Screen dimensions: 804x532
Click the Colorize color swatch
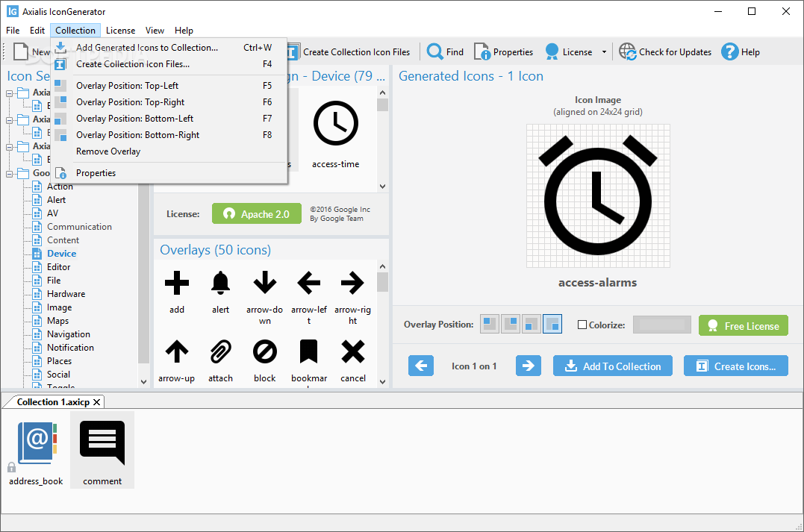tap(662, 325)
